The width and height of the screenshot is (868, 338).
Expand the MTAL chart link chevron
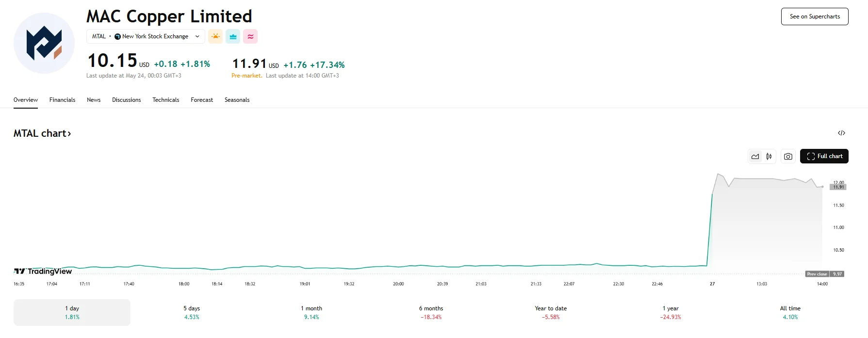click(x=69, y=133)
